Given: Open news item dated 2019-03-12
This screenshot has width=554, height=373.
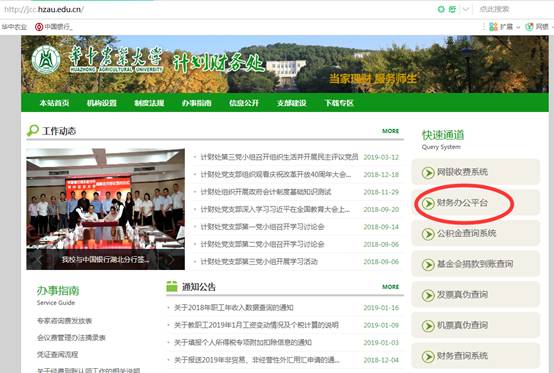Looking at the screenshot, I should (x=279, y=157).
